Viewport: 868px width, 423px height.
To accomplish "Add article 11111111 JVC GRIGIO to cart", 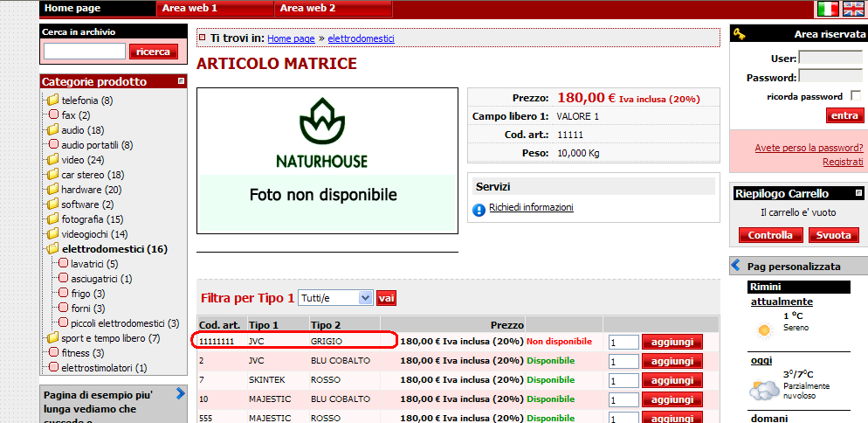I will coord(672,342).
